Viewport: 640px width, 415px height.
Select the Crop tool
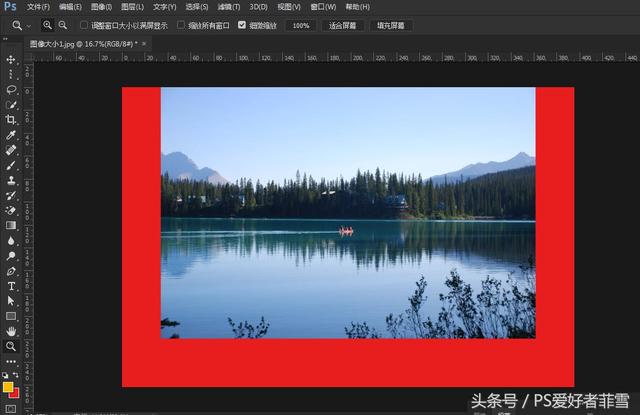point(11,120)
